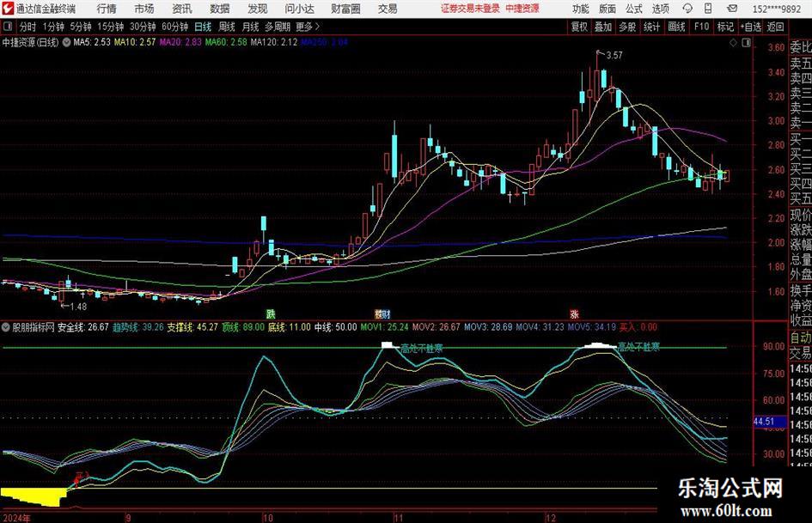Select the 画线 drawing tool button

pyautogui.click(x=676, y=27)
